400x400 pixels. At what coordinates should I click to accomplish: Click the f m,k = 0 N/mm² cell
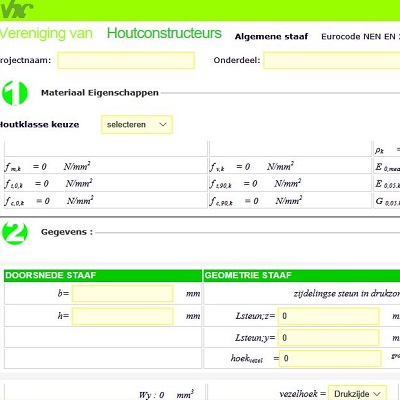(x=106, y=166)
